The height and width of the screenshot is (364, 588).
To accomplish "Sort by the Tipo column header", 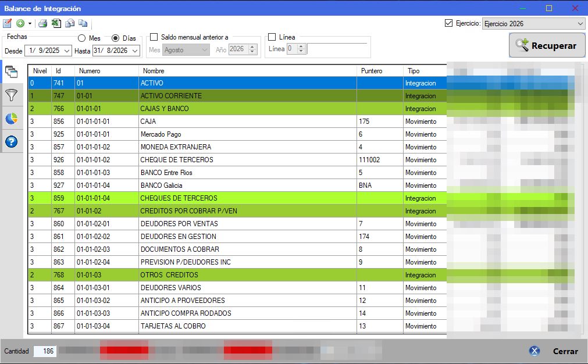I will 425,71.
